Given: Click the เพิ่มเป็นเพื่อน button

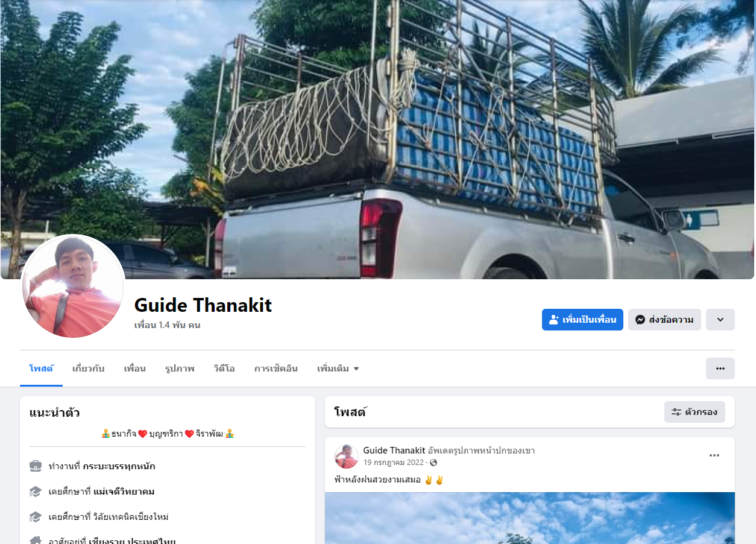Looking at the screenshot, I should (x=582, y=320).
